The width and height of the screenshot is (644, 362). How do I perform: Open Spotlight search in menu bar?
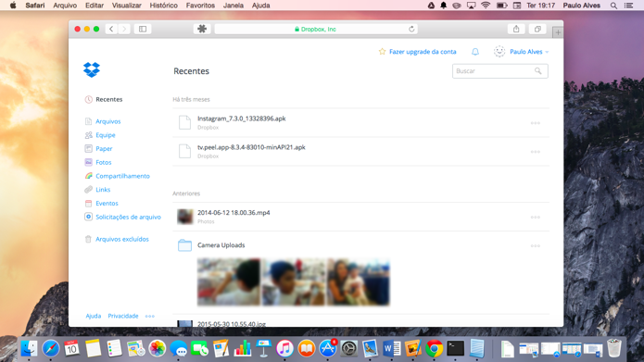613,6
